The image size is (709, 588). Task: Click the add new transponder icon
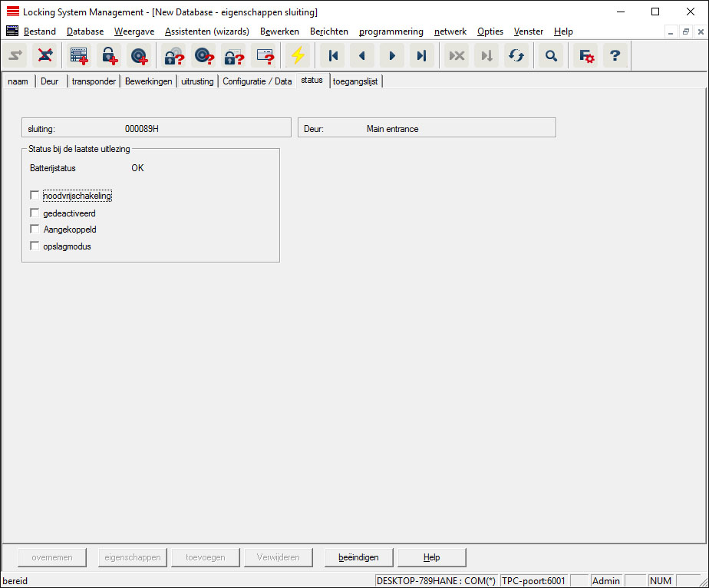tap(138, 56)
